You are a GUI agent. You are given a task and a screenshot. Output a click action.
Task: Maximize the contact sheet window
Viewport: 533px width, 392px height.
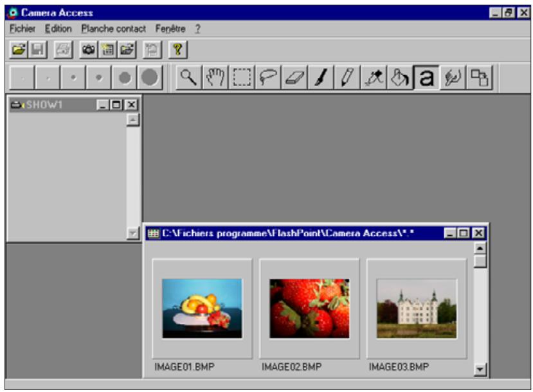[464, 233]
